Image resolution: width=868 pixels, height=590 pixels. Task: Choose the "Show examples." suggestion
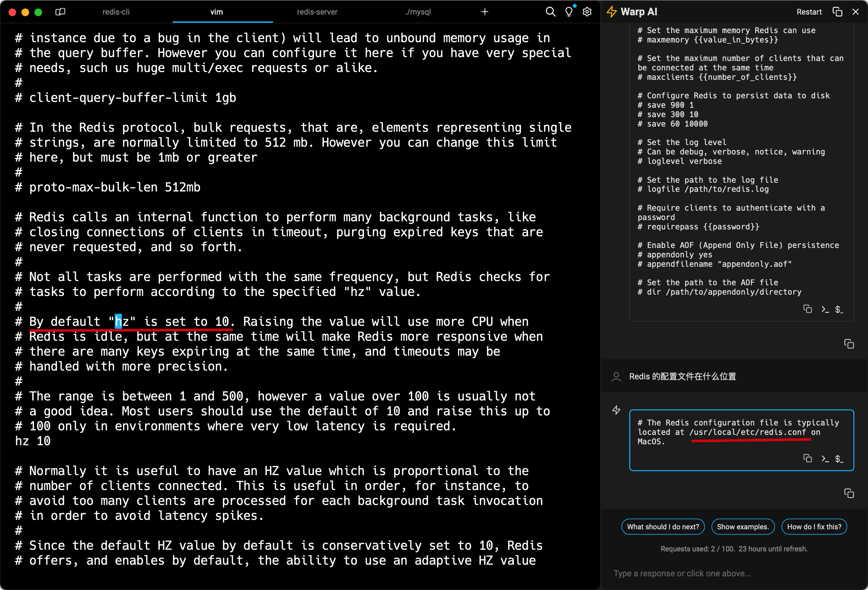(x=742, y=526)
